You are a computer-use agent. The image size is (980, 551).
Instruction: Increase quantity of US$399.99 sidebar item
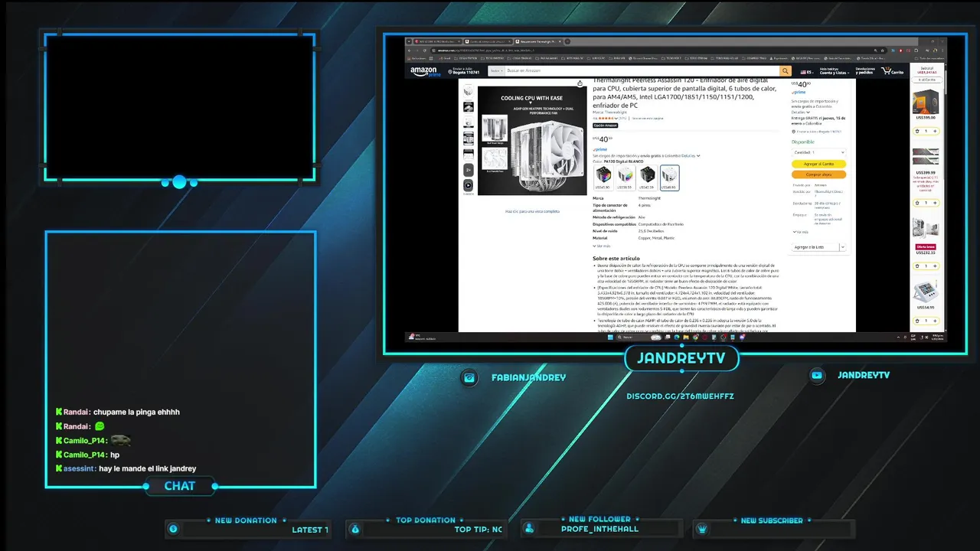tap(935, 203)
